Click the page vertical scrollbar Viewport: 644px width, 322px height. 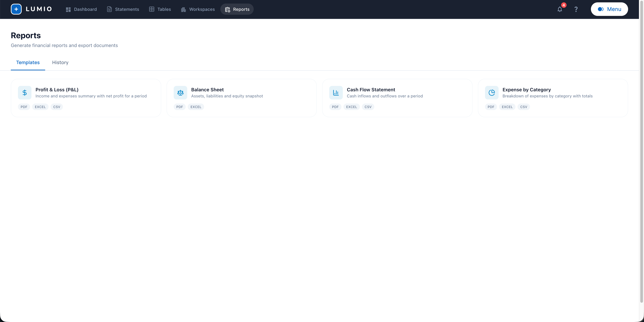[x=641, y=152]
